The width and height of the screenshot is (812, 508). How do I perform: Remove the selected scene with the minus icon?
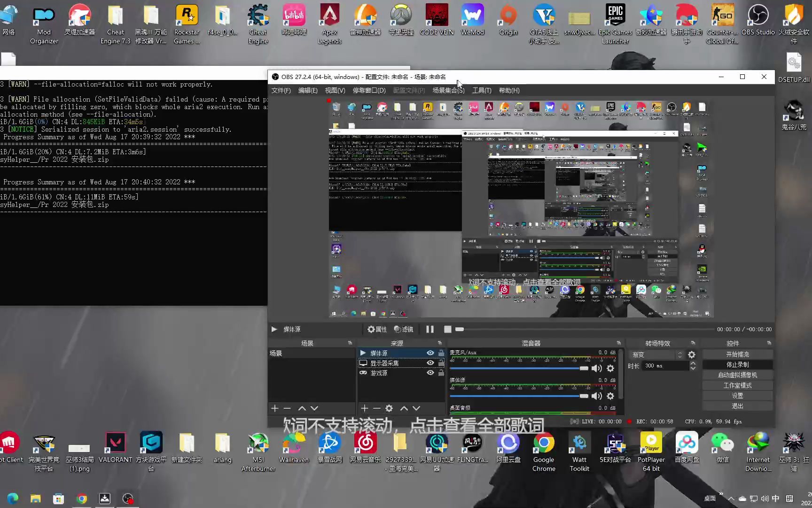click(287, 408)
